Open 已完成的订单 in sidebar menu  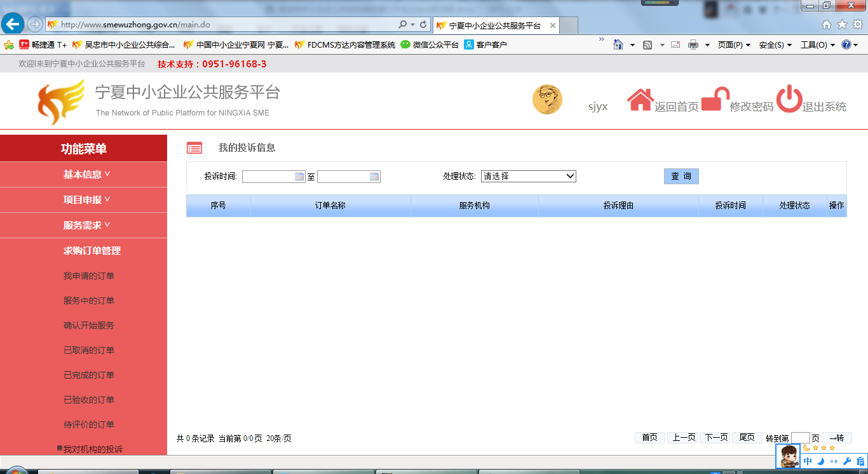tap(89, 375)
